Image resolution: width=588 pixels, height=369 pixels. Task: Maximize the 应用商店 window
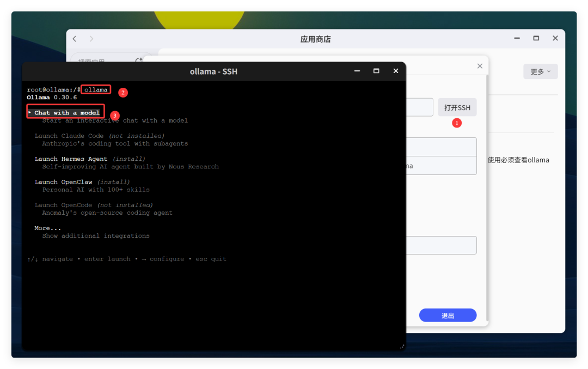(536, 38)
